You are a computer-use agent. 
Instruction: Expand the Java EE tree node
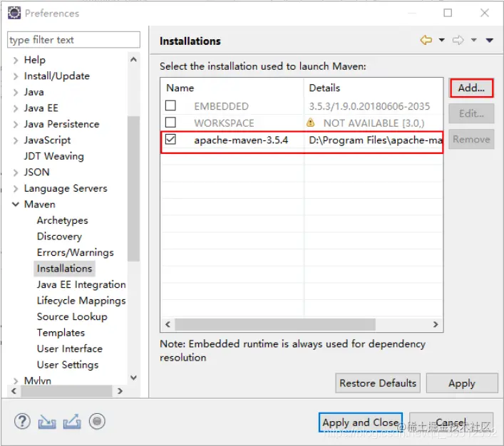(16, 108)
